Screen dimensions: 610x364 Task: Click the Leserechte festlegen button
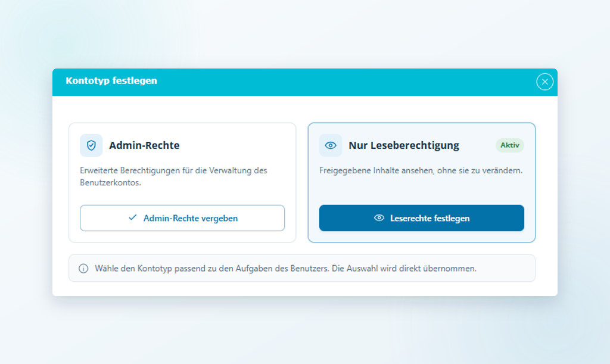[421, 218]
